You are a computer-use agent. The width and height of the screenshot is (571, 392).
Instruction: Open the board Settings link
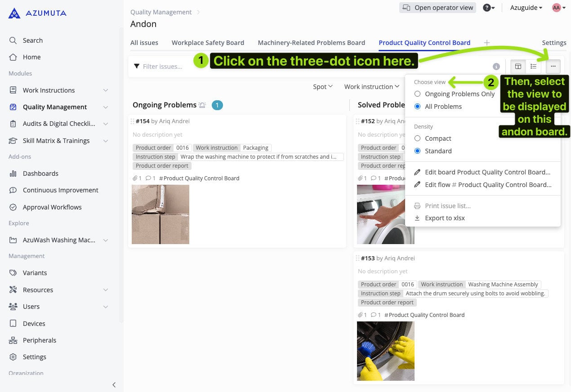point(554,43)
